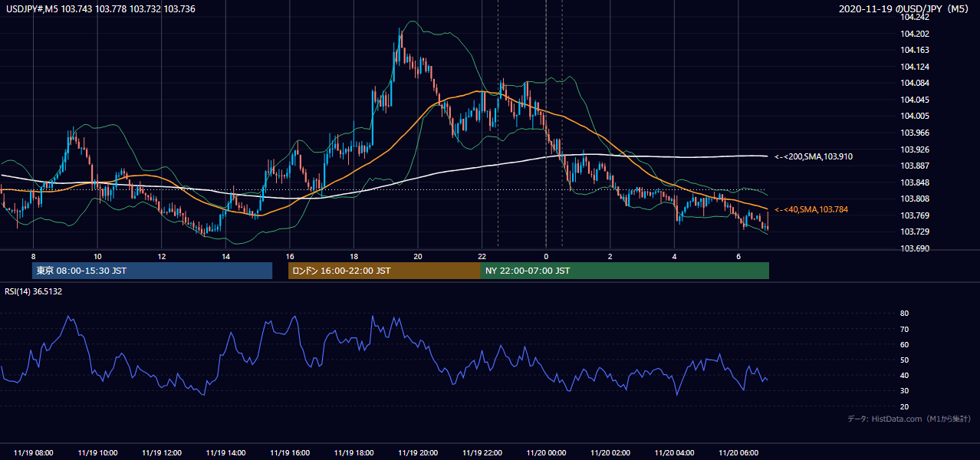This screenshot has height=460, width=980.
Task: Click RSI scale level 50
Action: [905, 360]
